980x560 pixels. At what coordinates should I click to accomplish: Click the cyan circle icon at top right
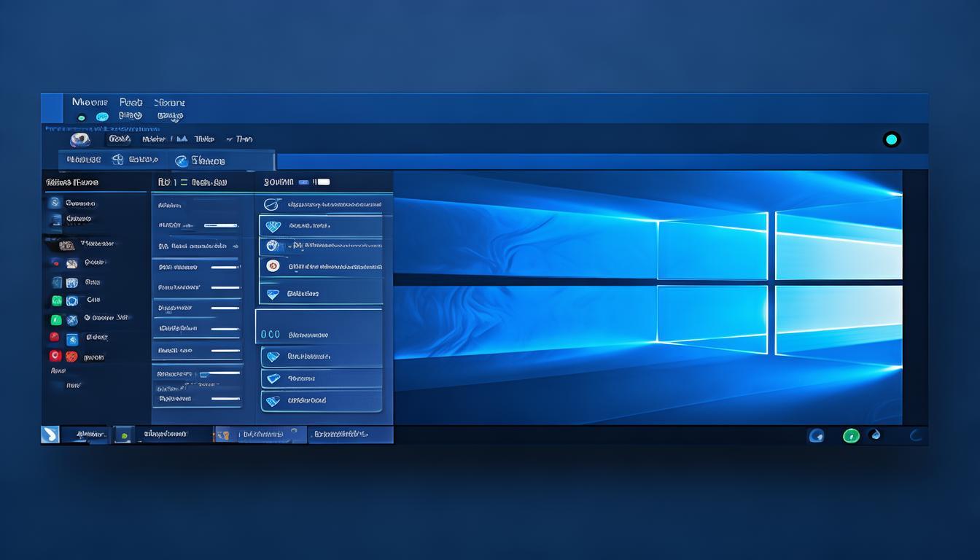891,139
